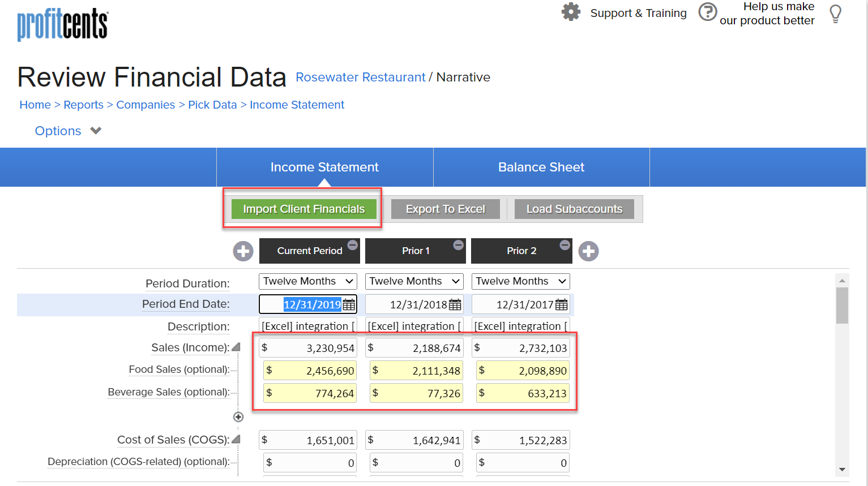This screenshot has height=486, width=868.
Task: Click the 12/31/2018 period end date field
Action: (x=414, y=304)
